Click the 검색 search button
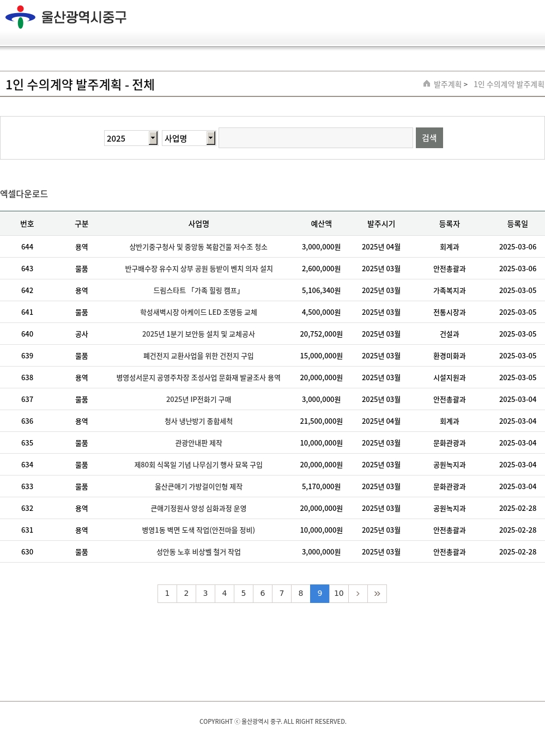The height and width of the screenshot is (756, 545). coord(429,138)
